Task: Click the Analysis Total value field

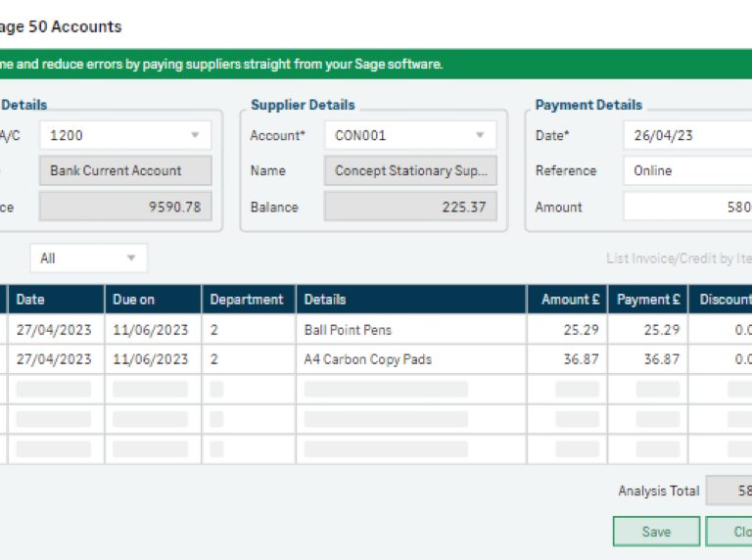Action: pyautogui.click(x=728, y=490)
